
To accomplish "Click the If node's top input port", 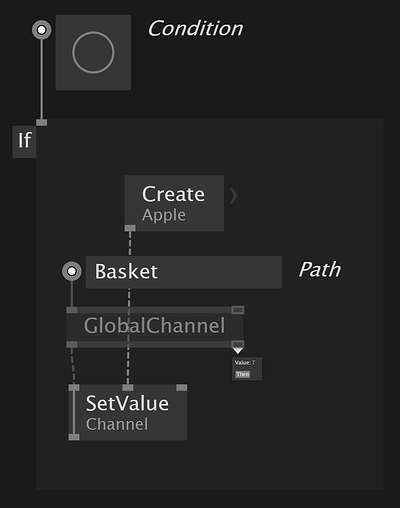I will click(x=42, y=122).
